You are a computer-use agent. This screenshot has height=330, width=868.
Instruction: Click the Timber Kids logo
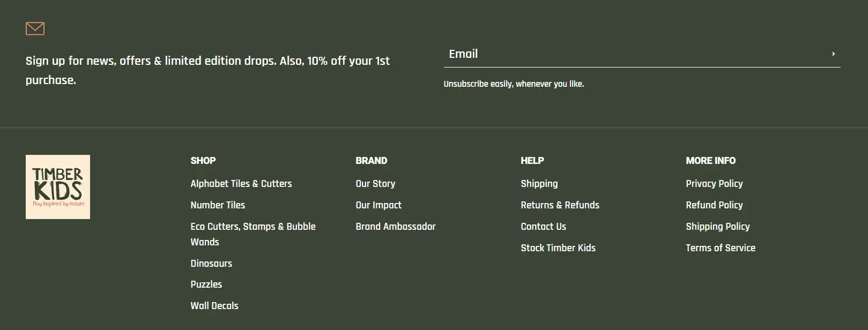[58, 186]
